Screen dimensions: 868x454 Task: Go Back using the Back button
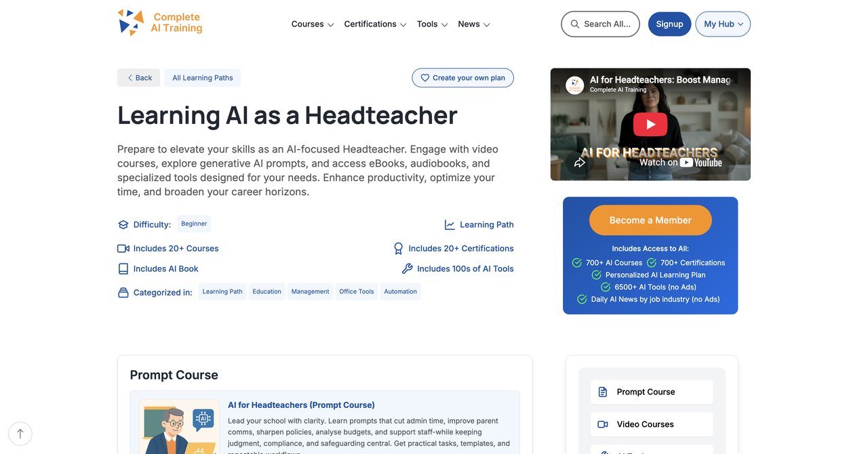(x=138, y=78)
